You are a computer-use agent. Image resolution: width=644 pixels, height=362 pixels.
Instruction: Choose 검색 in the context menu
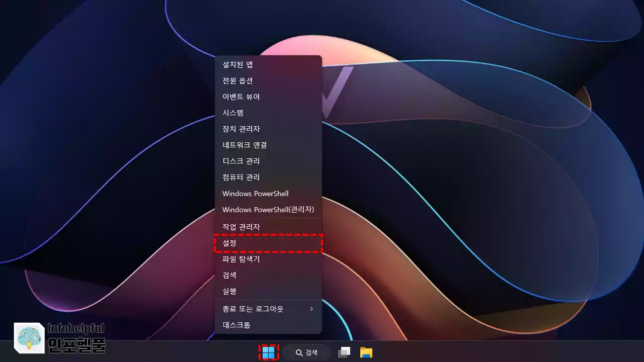click(x=268, y=275)
